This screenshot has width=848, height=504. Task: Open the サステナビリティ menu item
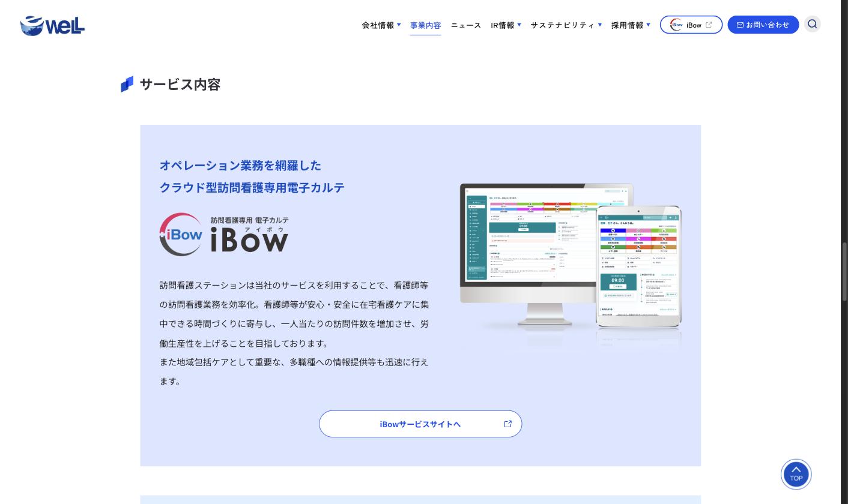[562, 25]
